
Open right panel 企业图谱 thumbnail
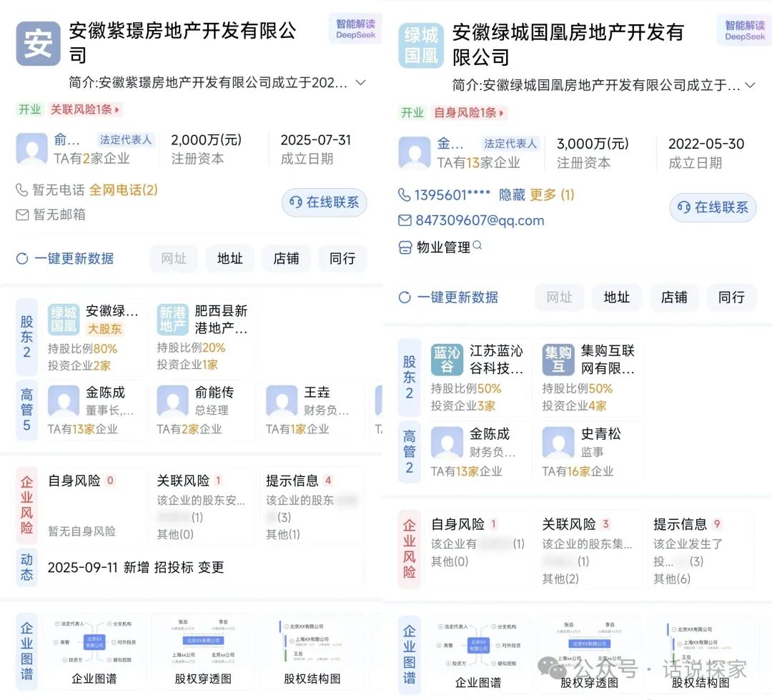point(477,654)
